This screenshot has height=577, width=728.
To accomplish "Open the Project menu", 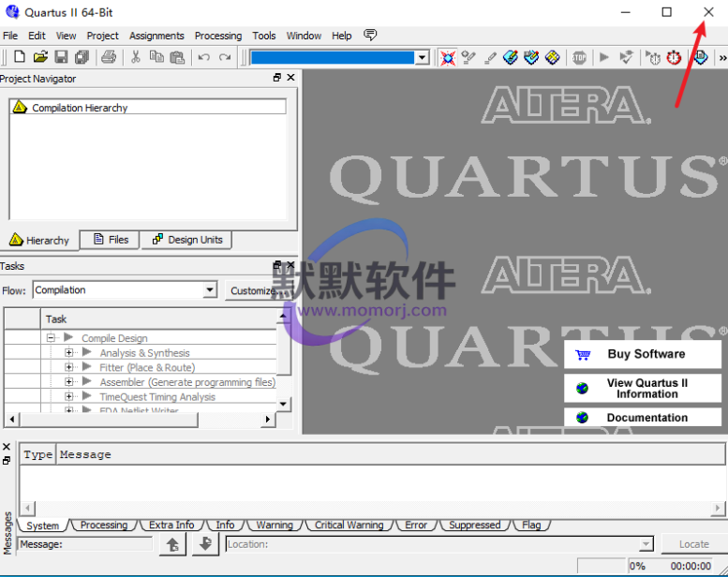I will click(103, 36).
